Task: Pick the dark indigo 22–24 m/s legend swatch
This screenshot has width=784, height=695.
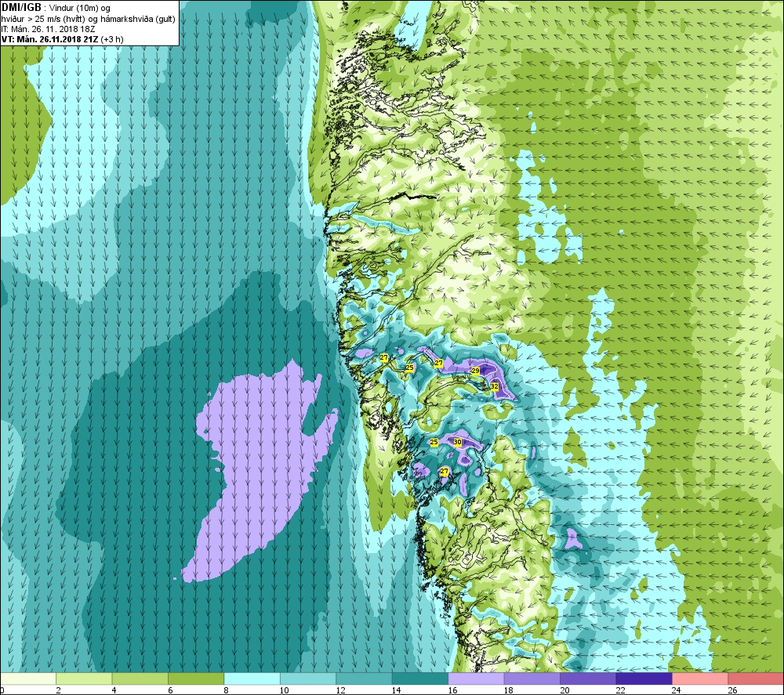Action: pyautogui.click(x=644, y=679)
